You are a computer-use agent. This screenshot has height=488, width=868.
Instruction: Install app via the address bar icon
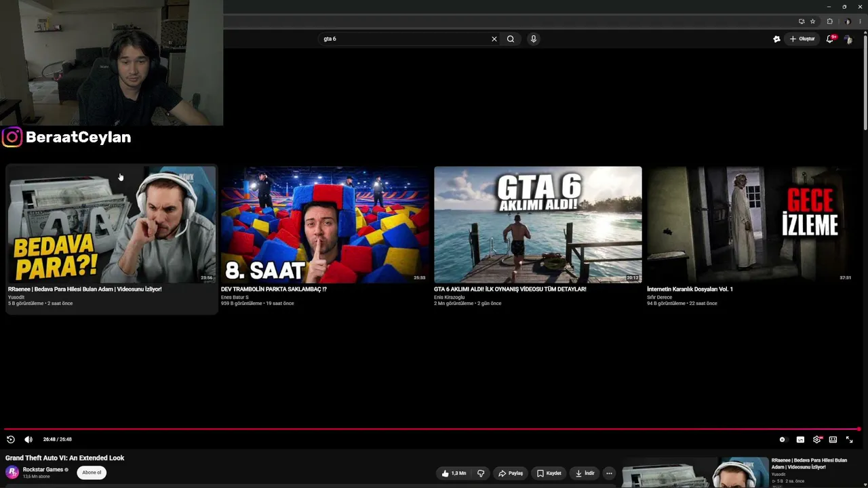(x=802, y=21)
